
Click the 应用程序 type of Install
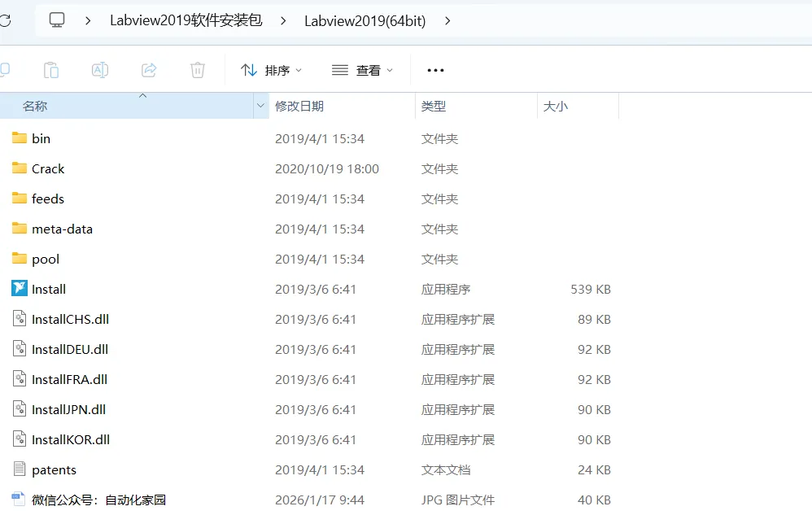(x=446, y=290)
